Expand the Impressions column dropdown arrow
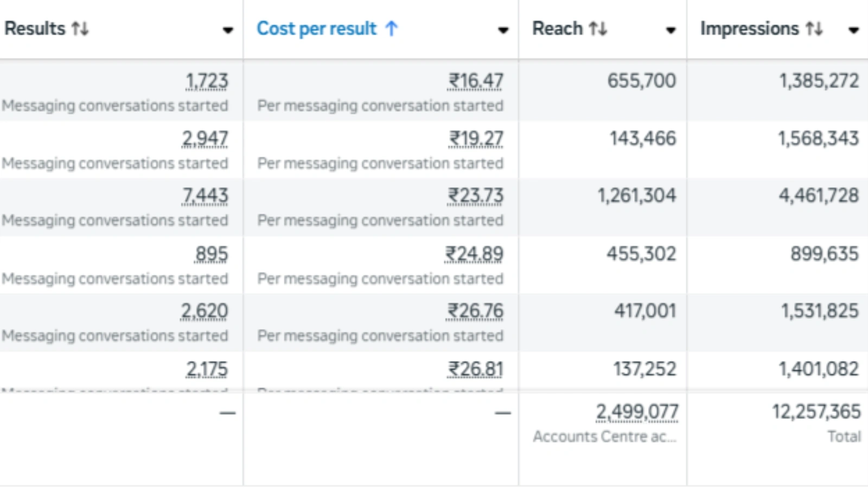This screenshot has height=488, width=868. click(853, 30)
